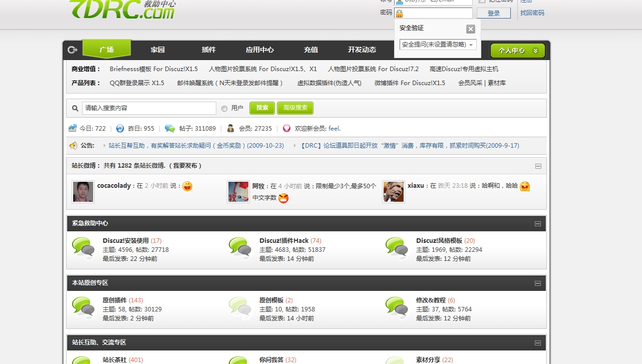Click the Discuz!风格模板 forum bubble icon
The width and height of the screenshot is (642, 364).
tap(397, 249)
